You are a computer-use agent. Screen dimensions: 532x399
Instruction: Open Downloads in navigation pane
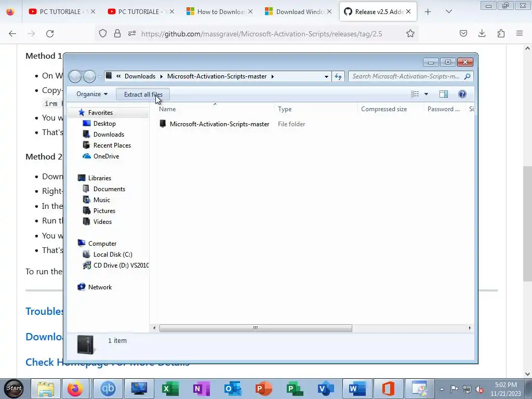(x=109, y=135)
